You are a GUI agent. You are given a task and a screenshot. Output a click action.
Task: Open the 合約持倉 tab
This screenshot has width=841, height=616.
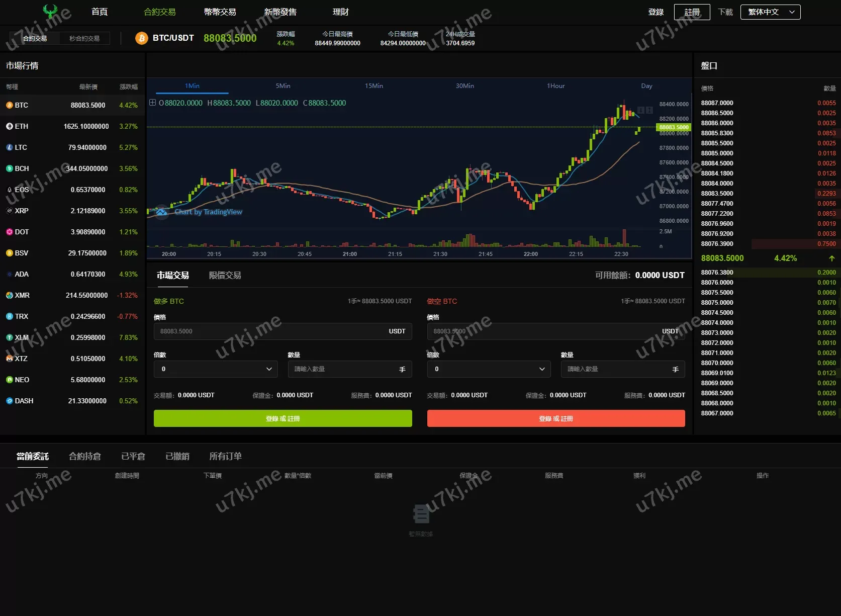[85, 456]
